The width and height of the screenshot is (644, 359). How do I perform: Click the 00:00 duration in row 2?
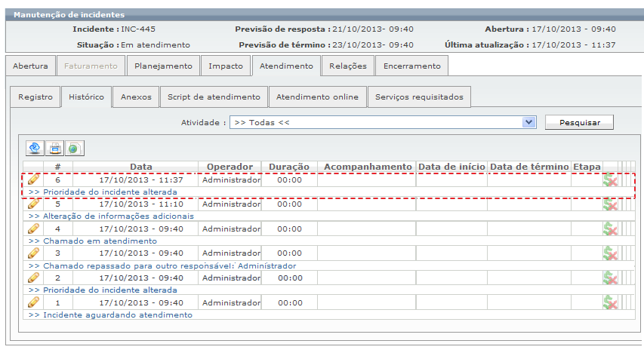click(x=290, y=278)
